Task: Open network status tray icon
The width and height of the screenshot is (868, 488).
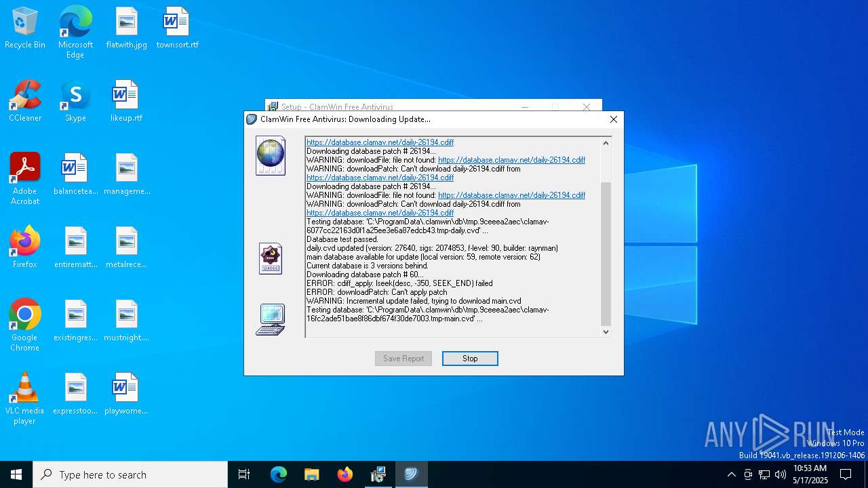Action: click(764, 474)
